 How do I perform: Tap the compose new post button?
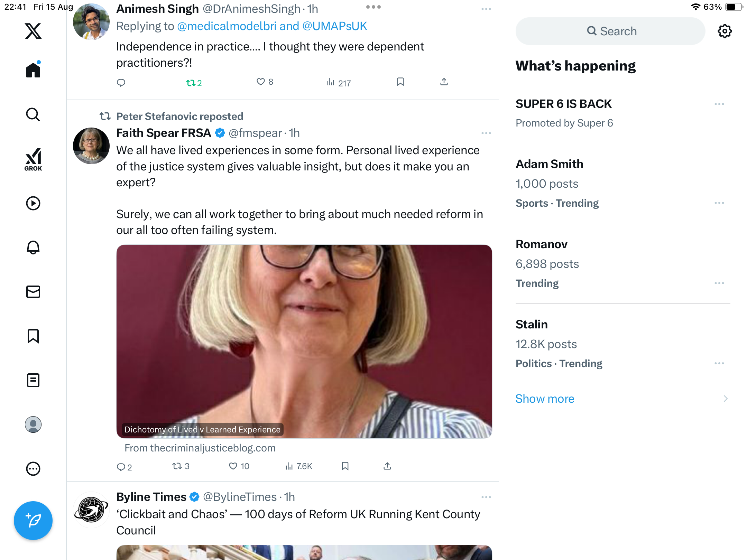click(x=33, y=520)
